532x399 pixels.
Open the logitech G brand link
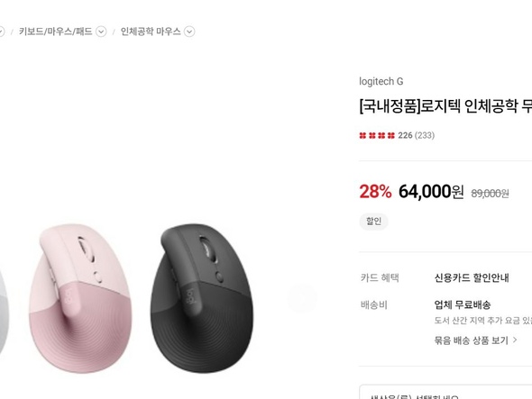381,81
